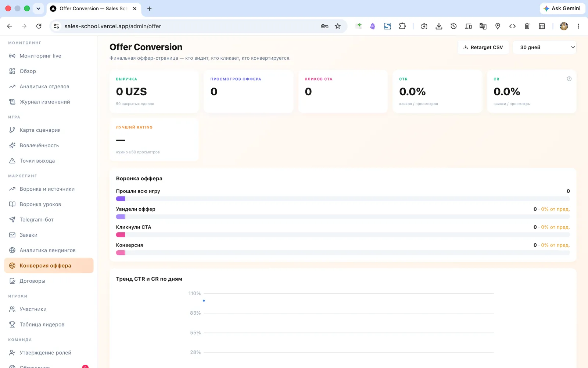Click the Заявки envelope icon
The height and width of the screenshot is (368, 588).
coord(12,235)
